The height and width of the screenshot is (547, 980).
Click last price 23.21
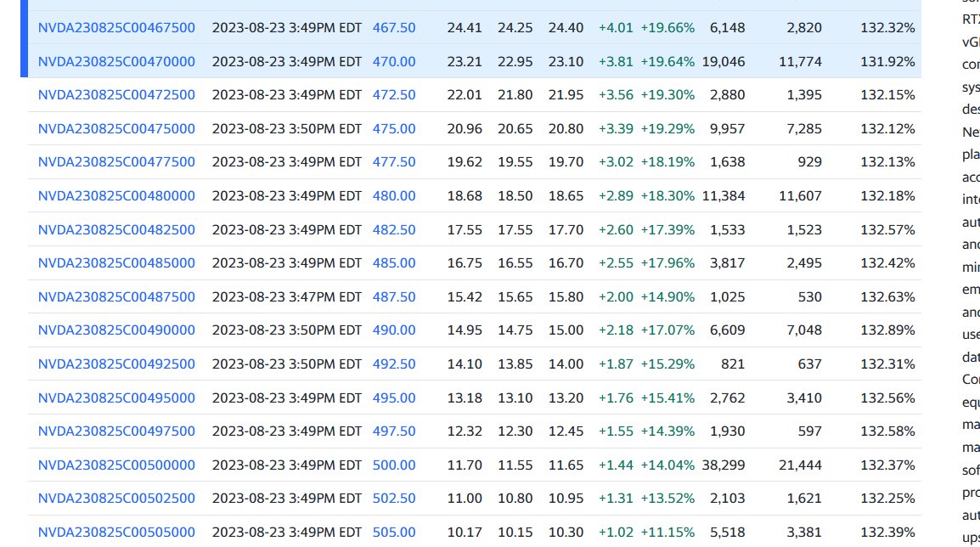[x=465, y=61]
